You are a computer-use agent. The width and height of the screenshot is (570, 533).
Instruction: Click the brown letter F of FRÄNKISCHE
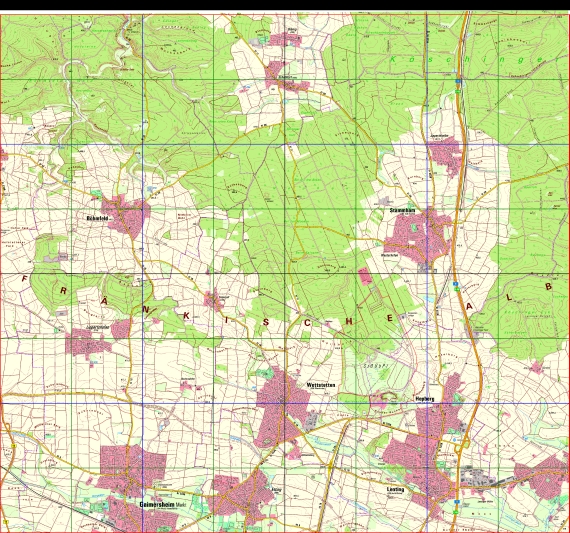pyautogui.click(x=24, y=279)
